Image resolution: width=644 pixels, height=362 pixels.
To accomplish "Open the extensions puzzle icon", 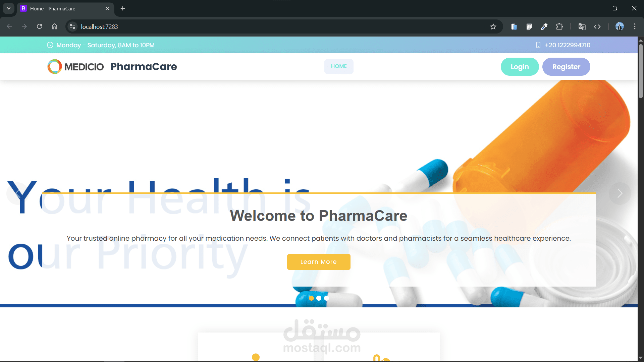I will 559,26.
